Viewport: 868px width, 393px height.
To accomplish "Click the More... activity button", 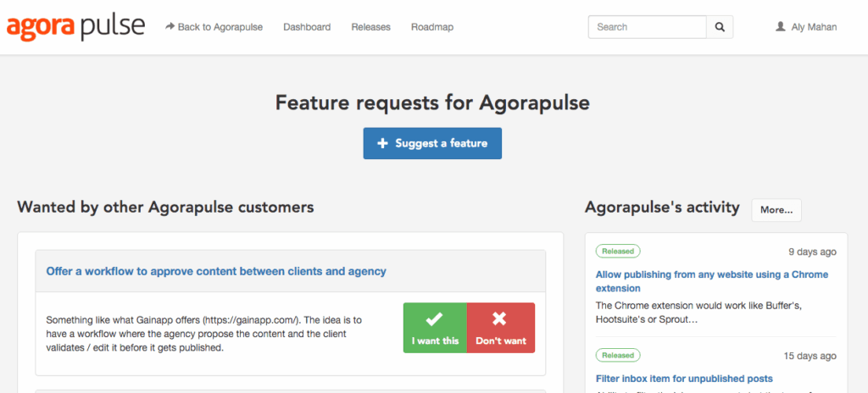I will point(776,210).
